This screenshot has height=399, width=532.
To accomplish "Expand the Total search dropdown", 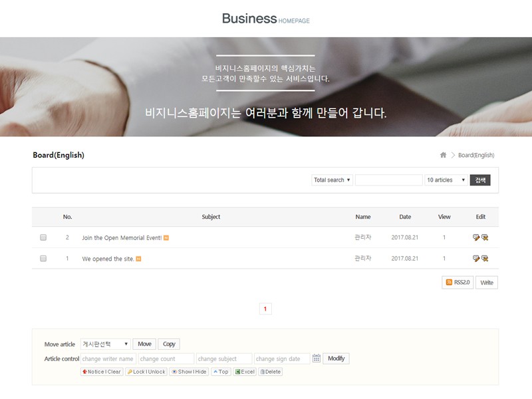I will click(x=332, y=180).
